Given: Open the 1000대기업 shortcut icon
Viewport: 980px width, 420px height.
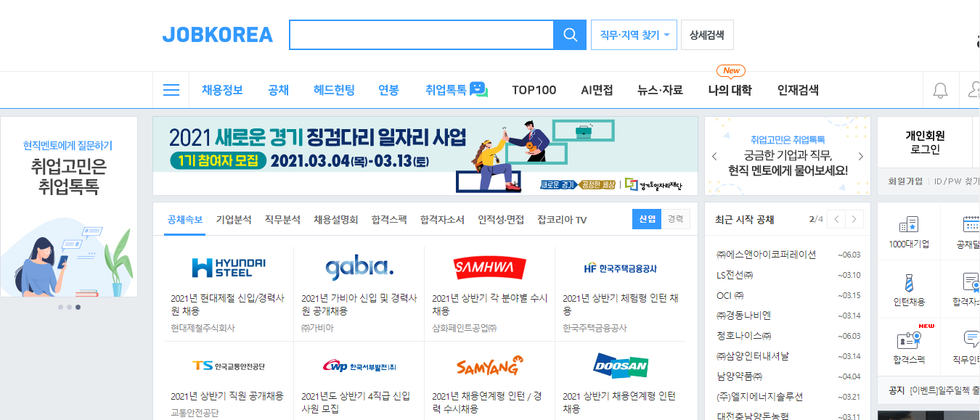Looking at the screenshot, I should [x=909, y=224].
